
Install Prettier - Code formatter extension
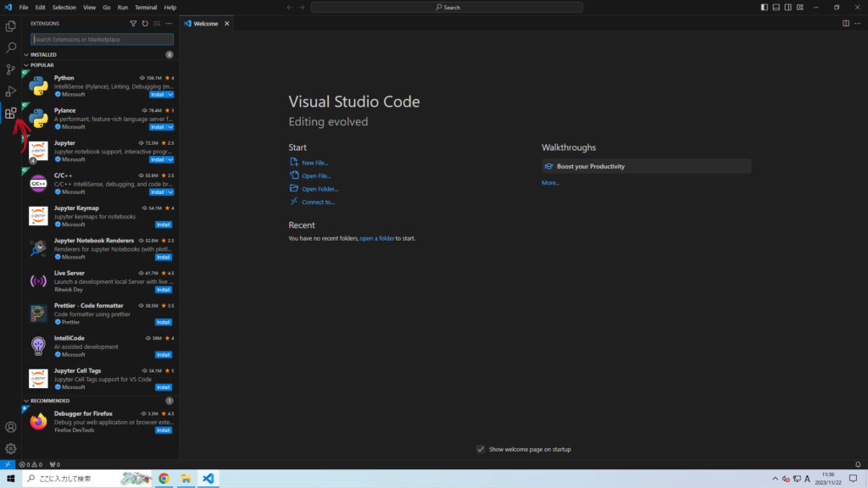(164, 322)
